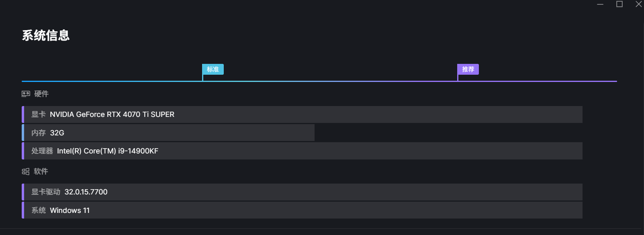The height and width of the screenshot is (235, 644).
Task: Click the 处理器 Intel Core i9-14900KF row
Action: [302, 151]
